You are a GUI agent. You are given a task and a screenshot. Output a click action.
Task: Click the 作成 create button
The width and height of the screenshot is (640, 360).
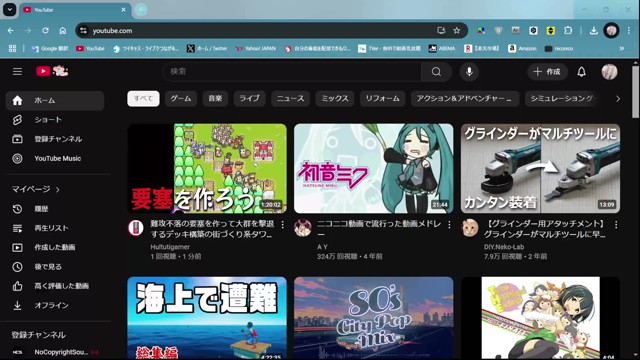547,72
